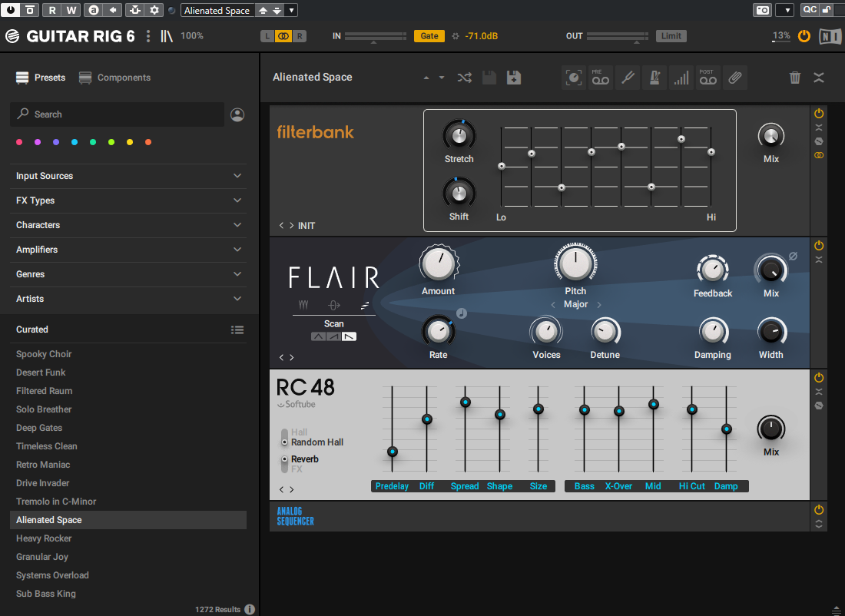Open Gate settings gear icon

click(456, 36)
